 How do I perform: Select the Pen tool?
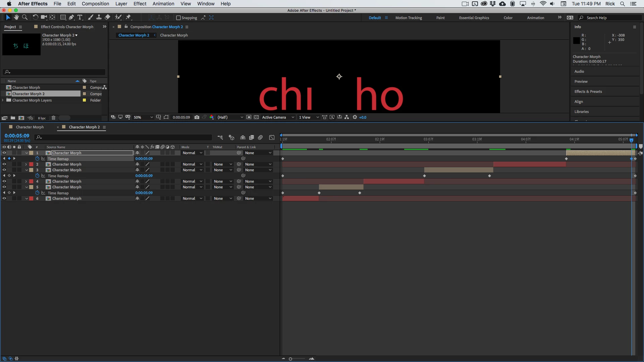point(71,17)
